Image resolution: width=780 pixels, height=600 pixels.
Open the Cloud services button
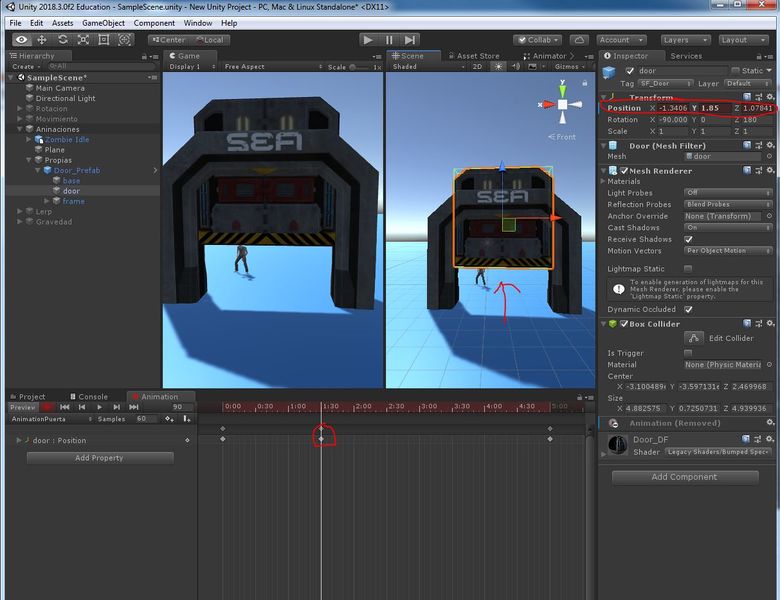pos(580,40)
